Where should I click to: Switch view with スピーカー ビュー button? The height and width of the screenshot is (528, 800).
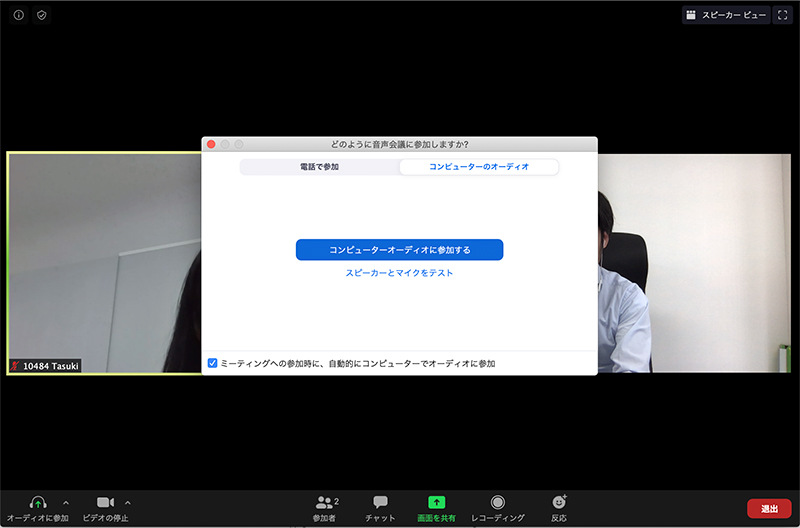click(x=726, y=15)
